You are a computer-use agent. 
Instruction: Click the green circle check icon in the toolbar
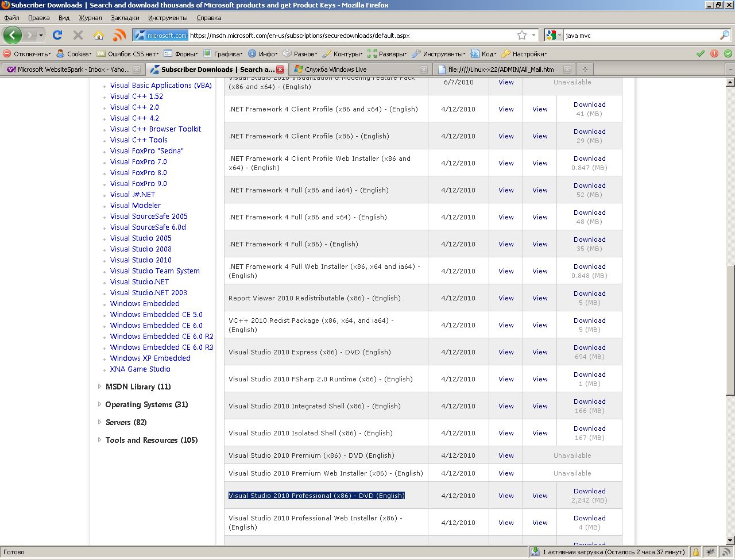(728, 53)
